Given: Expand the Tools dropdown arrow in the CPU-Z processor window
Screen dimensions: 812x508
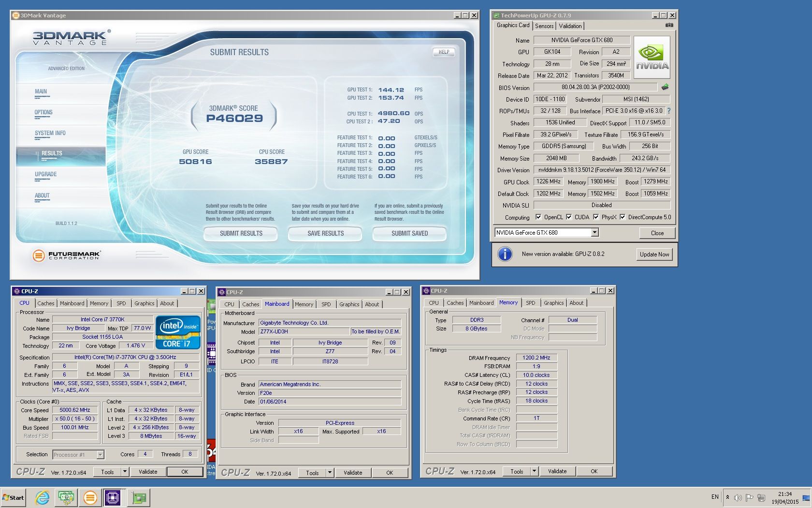Looking at the screenshot, I should pyautogui.click(x=125, y=472).
